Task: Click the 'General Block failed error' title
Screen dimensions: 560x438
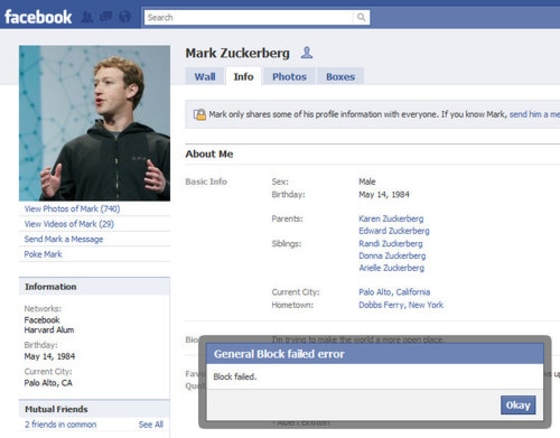Action: [279, 354]
